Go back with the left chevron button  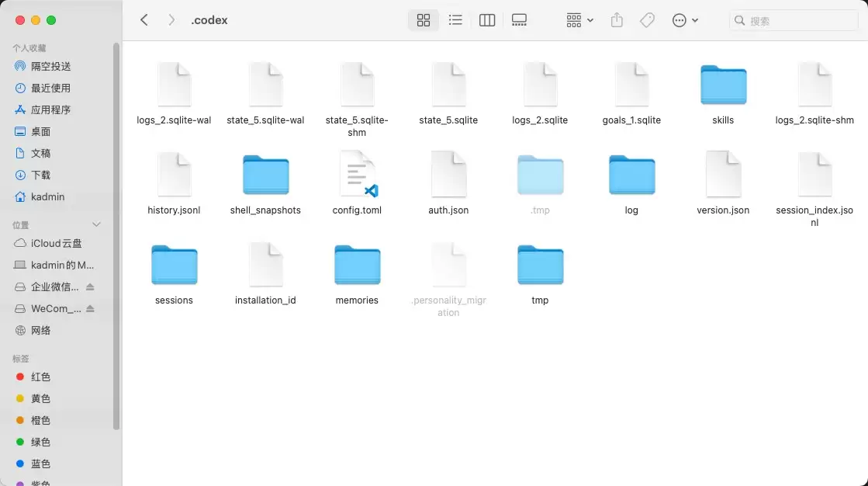[144, 20]
